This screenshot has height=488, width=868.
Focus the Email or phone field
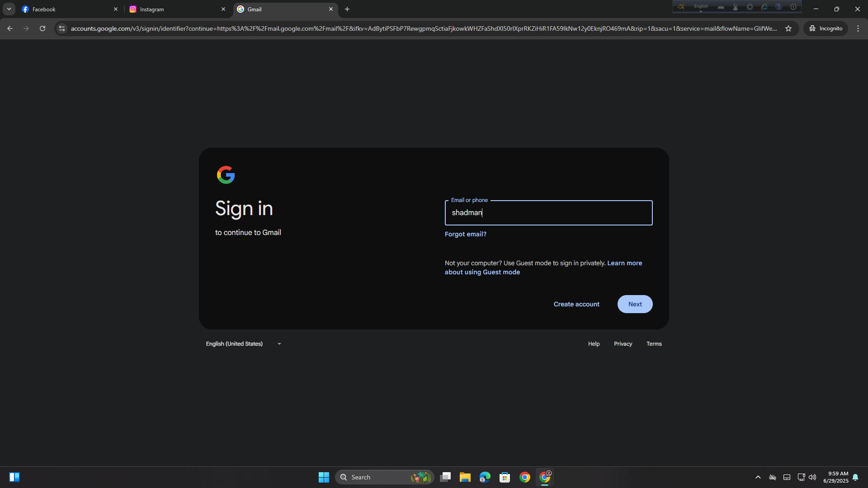click(548, 213)
